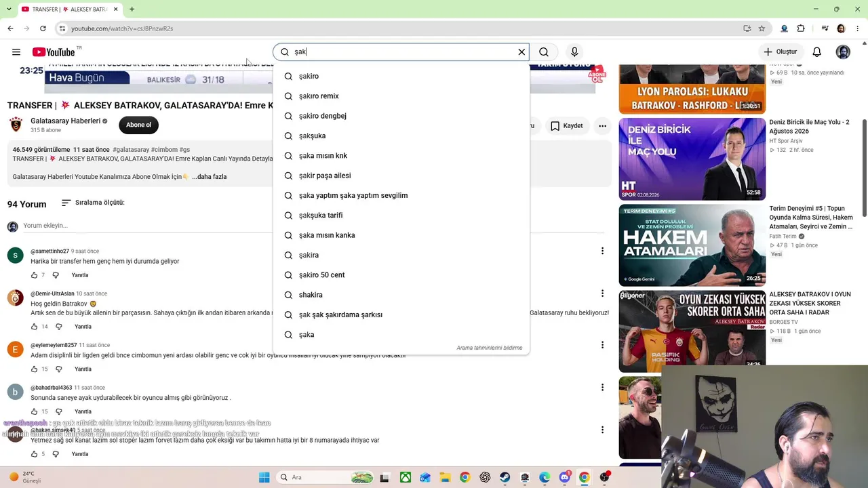The width and height of the screenshot is (868, 488).
Task: Open the Sıralama ölçütü sort dropdown
Action: 93,203
